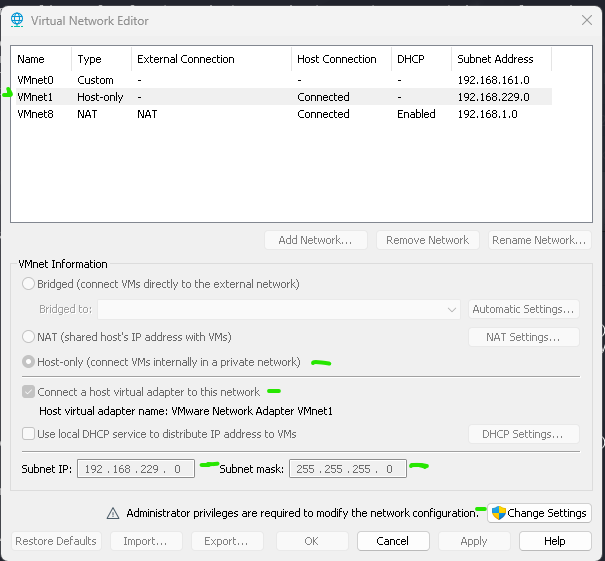The width and height of the screenshot is (605, 561).
Task: Click Subnet Address column header
Action: coord(501,59)
